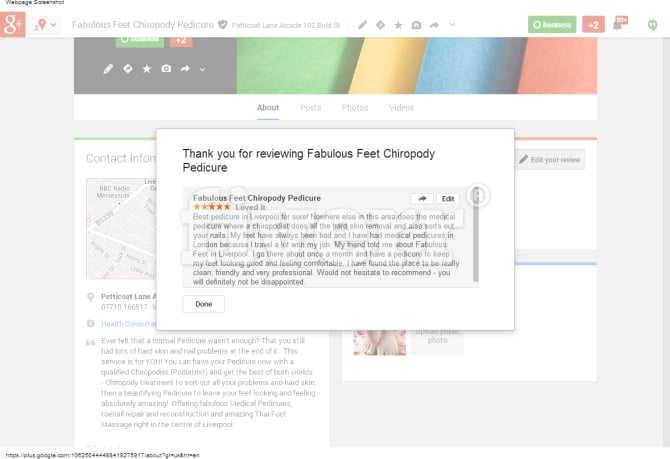670x459 pixels.
Task: Click the Contact Information heading
Action: click(121, 158)
